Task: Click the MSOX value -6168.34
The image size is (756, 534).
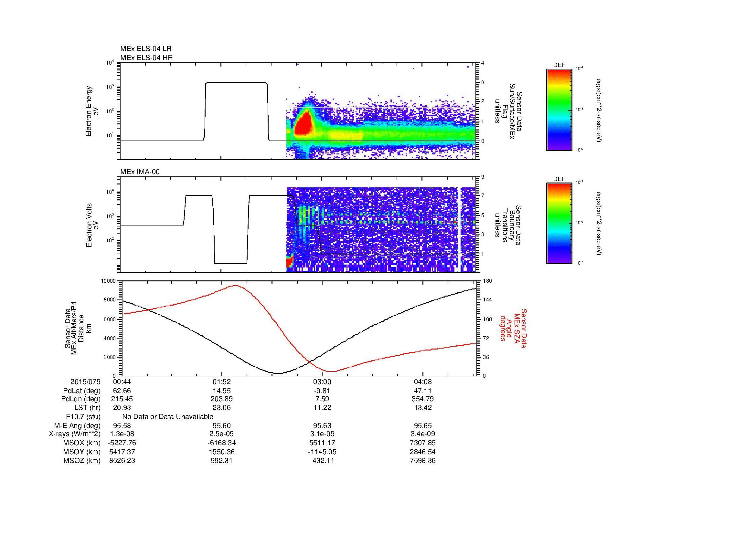Action: click(222, 443)
